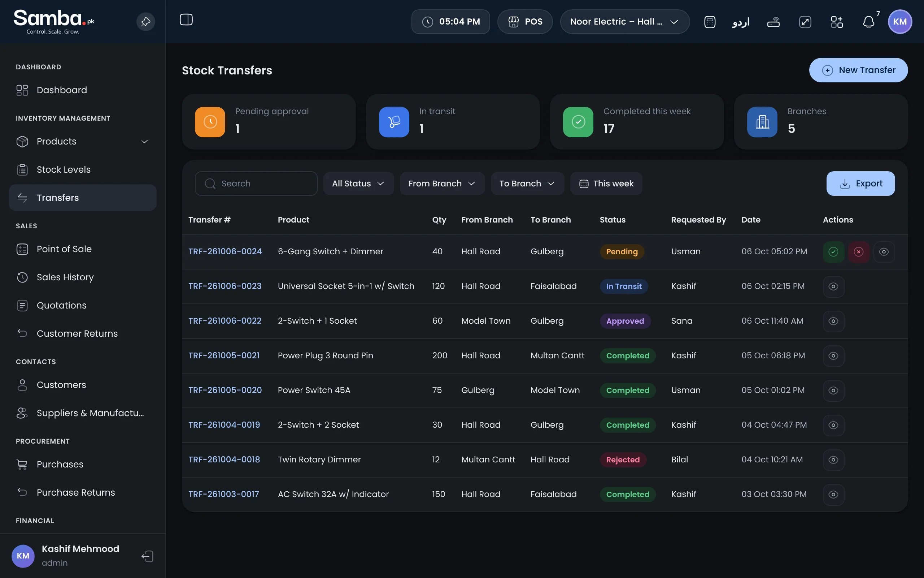Click the New Transfer button
The image size is (924, 578).
(858, 70)
